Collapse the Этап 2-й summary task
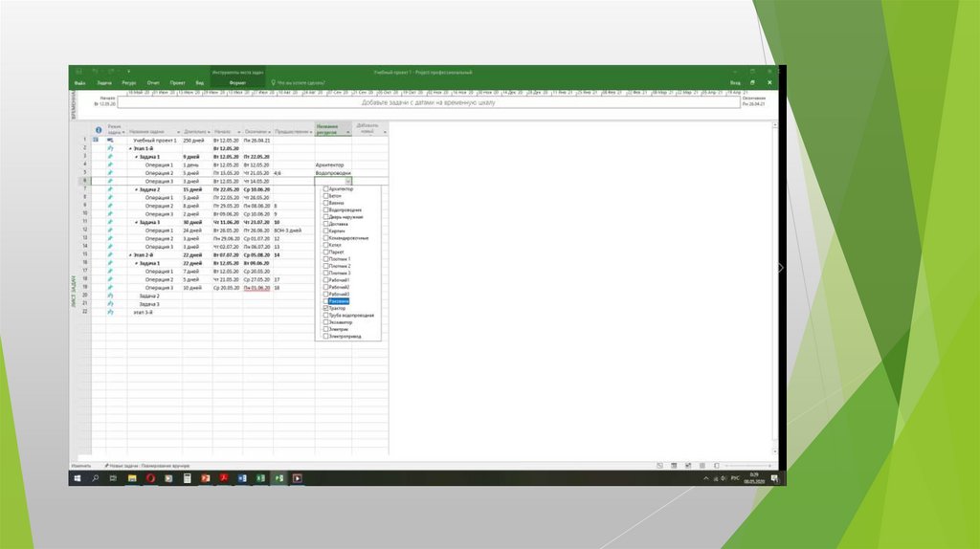This screenshot has width=980, height=549. (130, 254)
